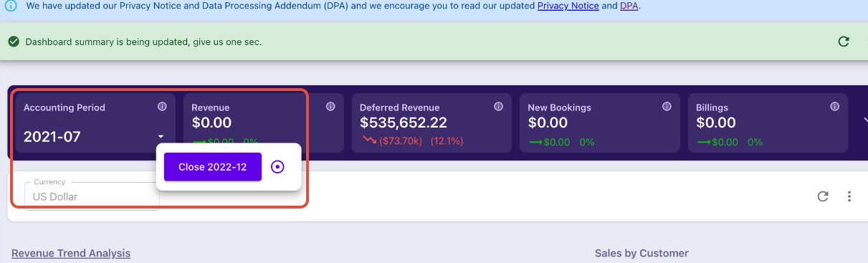Open the Privacy Notice link
Screen dimensions: 868x263
568,6
